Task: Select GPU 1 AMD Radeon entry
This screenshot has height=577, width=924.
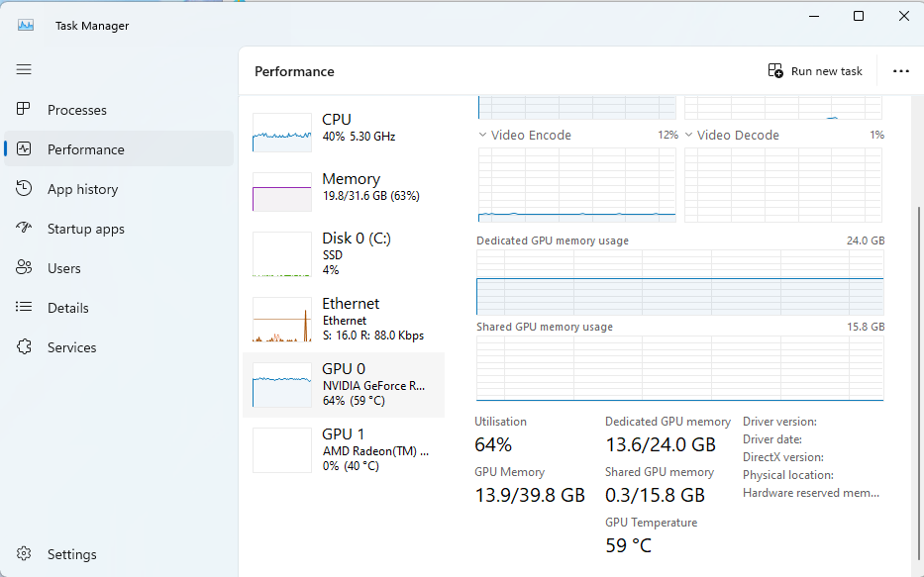Action: [344, 450]
